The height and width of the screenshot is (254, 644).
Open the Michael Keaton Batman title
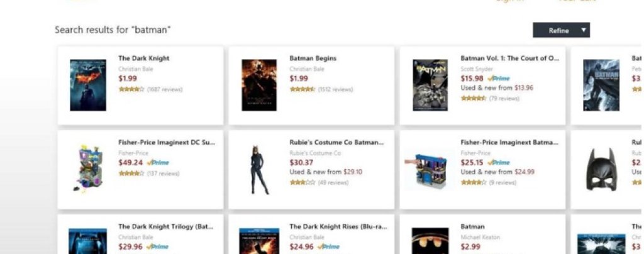click(472, 226)
